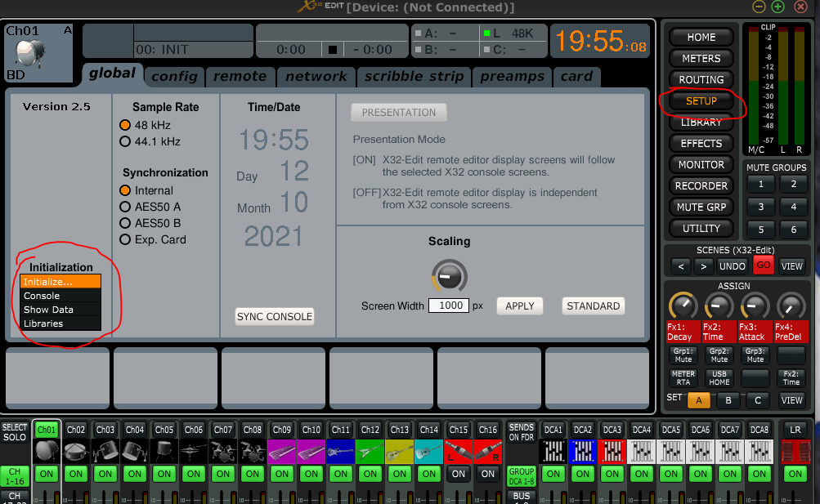This screenshot has height=504, width=820.
Task: Click the Ch15 red left cable icon
Action: click(459, 451)
